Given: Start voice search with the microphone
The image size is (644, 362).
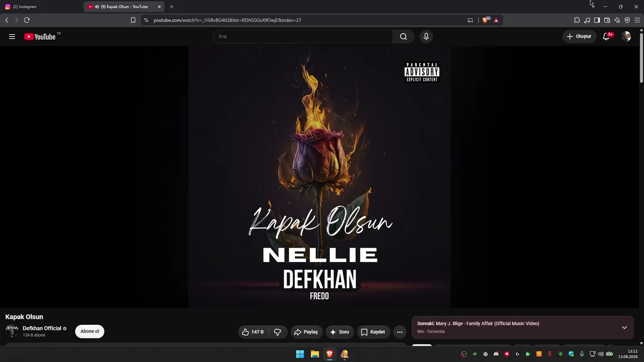Looking at the screenshot, I should 426,37.
